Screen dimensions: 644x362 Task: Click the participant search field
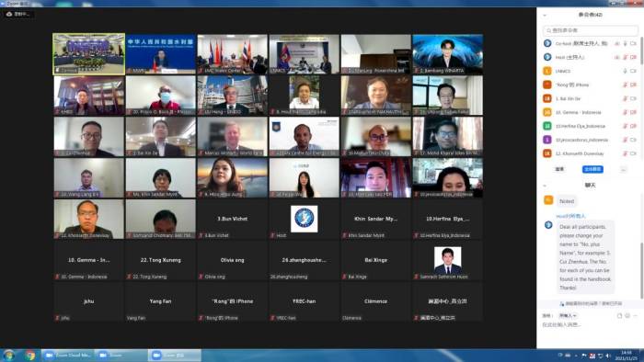[x=591, y=30]
